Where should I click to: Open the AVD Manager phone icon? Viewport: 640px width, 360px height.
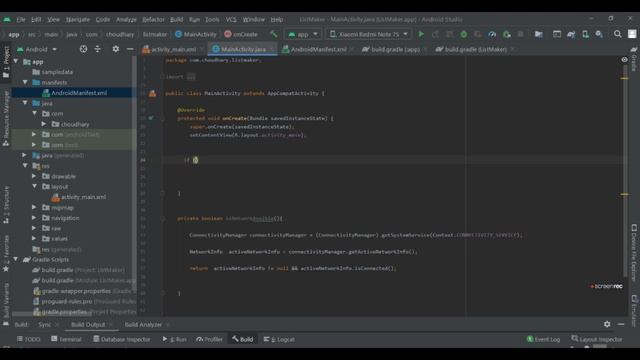click(585, 34)
